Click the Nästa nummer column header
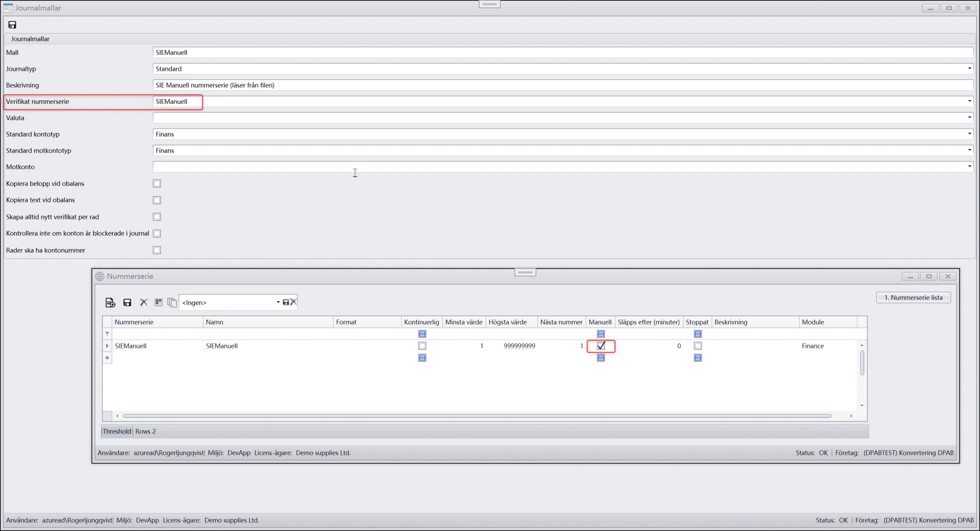The width and height of the screenshot is (980, 531). click(561, 322)
